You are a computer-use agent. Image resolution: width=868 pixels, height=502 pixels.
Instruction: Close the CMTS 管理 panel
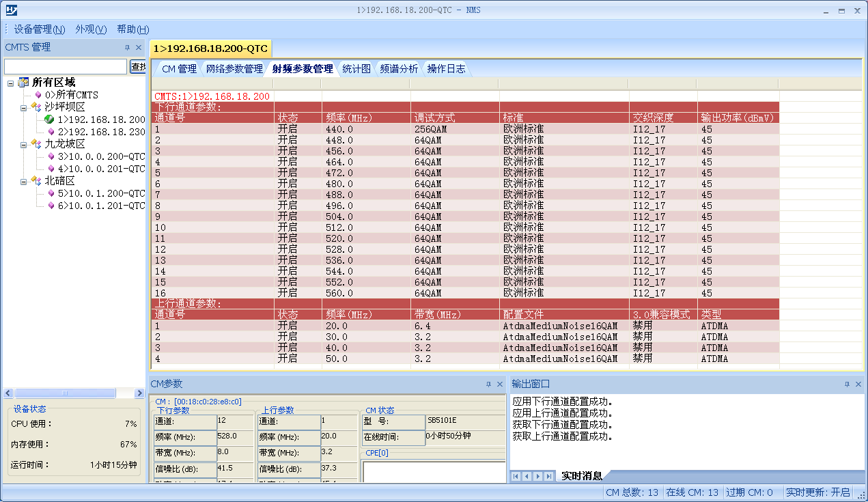139,48
